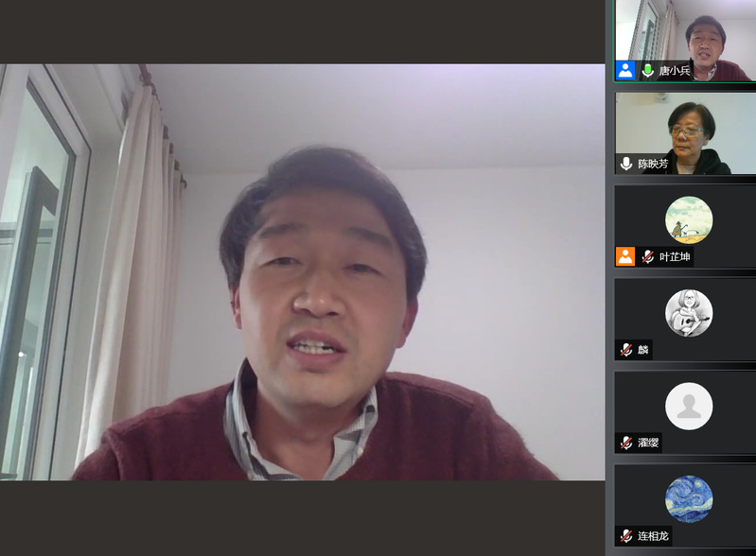Click the white microphone icon of 陈映芳
Screen dimensions: 756x556
[x=625, y=164]
